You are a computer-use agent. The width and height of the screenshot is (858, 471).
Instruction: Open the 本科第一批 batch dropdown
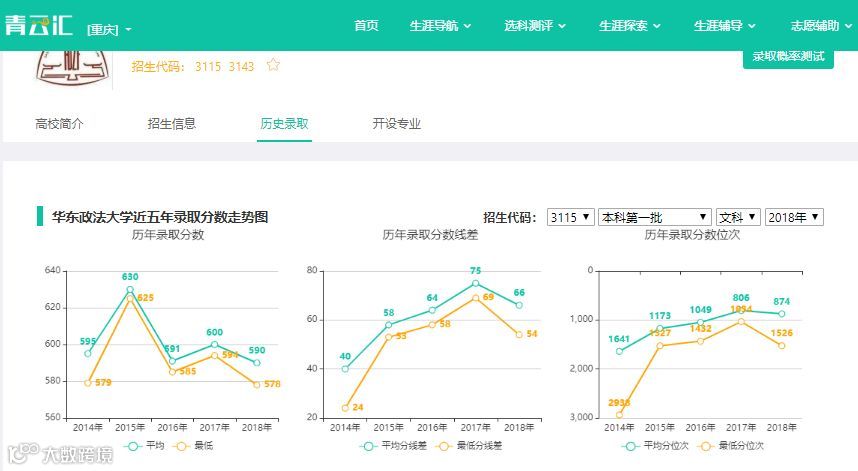coord(654,217)
